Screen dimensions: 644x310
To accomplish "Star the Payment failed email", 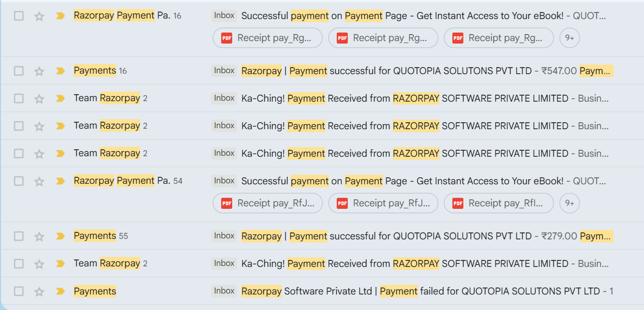I will (x=39, y=291).
